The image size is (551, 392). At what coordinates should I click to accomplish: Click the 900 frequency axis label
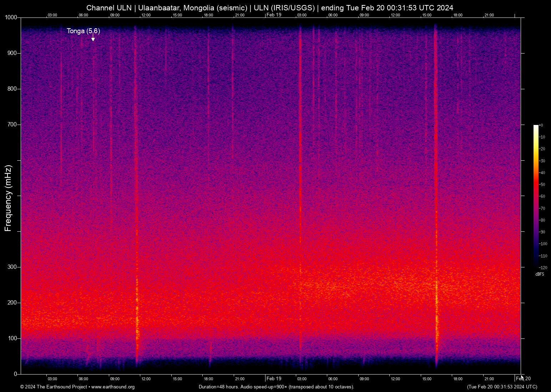pos(12,53)
